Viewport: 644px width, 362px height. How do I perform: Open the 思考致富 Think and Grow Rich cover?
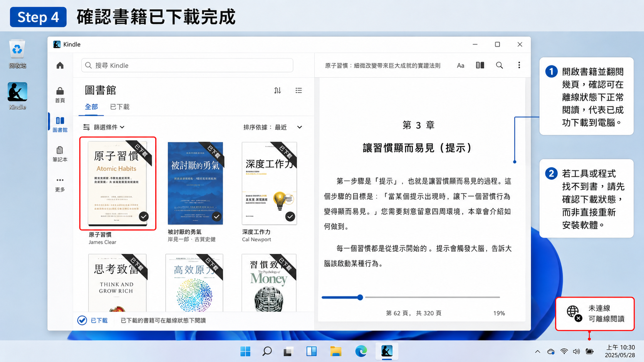click(x=117, y=283)
